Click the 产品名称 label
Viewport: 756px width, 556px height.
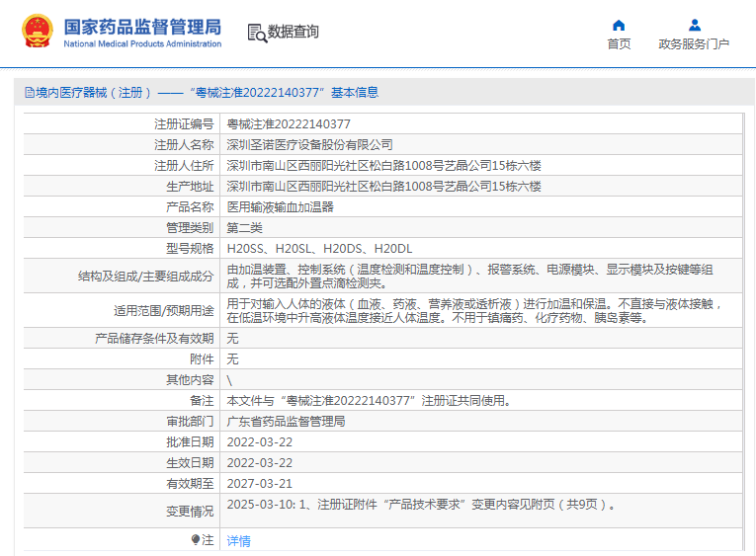click(x=190, y=207)
